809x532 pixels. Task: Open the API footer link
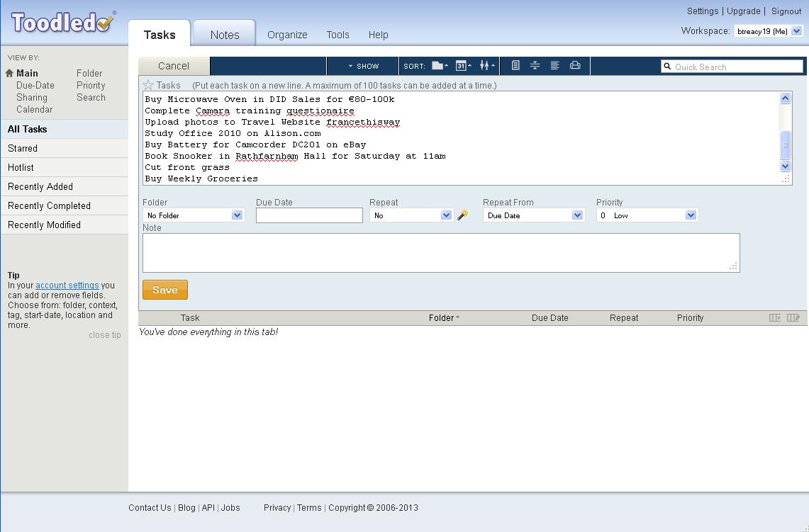208,507
